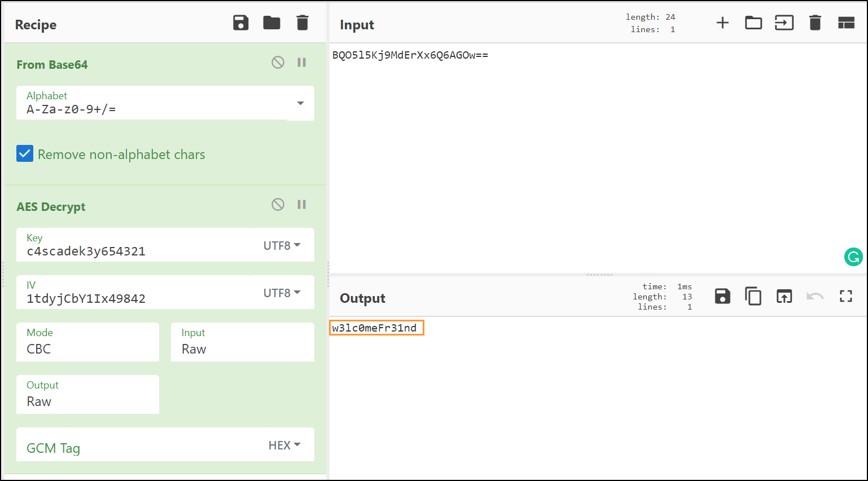Reset the pane layout
This screenshot has height=481, width=868.
(x=846, y=23)
